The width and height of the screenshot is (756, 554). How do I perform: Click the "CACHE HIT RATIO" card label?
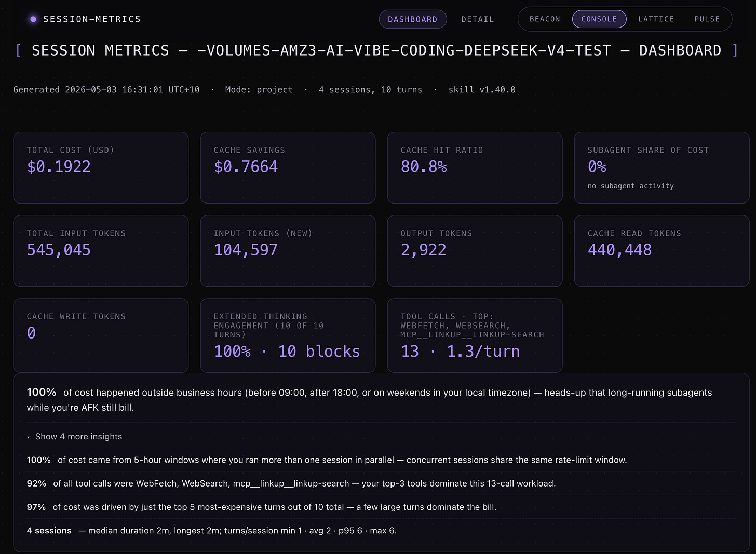442,150
